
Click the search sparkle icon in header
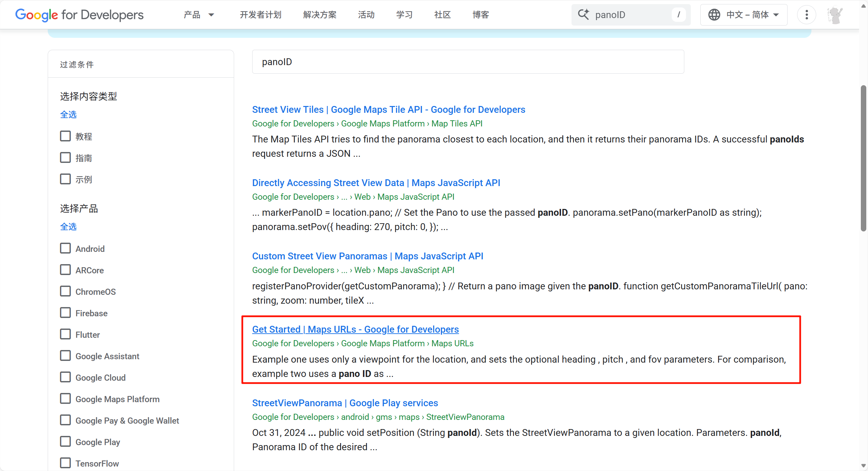(583, 15)
